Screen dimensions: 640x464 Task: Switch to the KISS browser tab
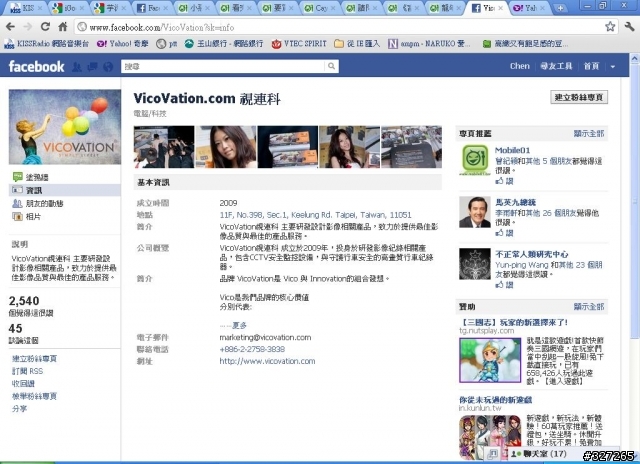[24, 8]
